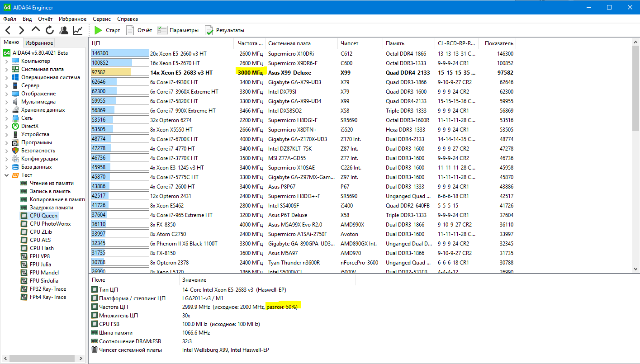The width and height of the screenshot is (640, 364).
Task: Select the Устройства item in the tree
Action: [x=30, y=134]
